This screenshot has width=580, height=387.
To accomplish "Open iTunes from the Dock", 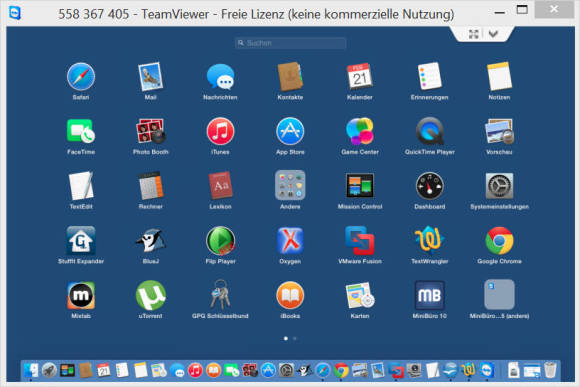I will [x=195, y=370].
